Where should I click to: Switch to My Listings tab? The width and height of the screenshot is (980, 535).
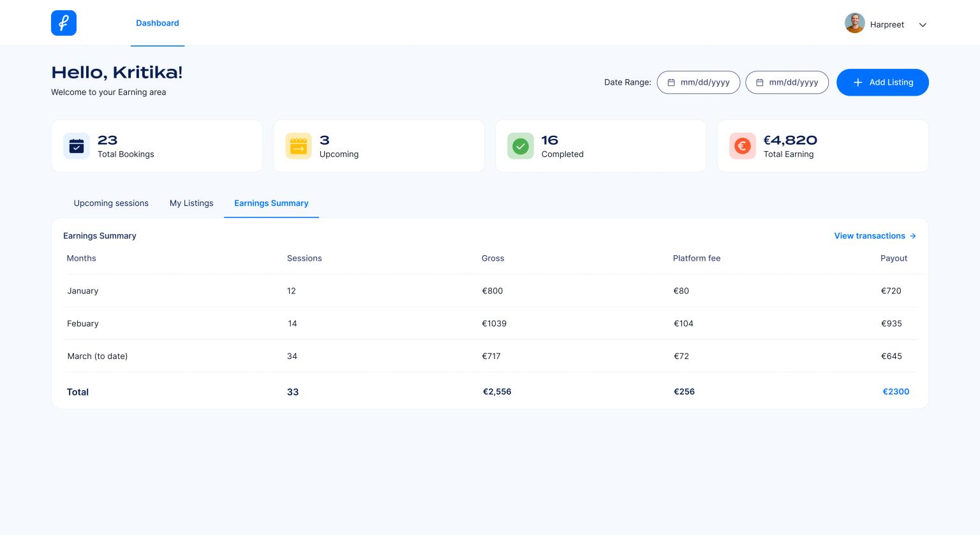point(191,203)
